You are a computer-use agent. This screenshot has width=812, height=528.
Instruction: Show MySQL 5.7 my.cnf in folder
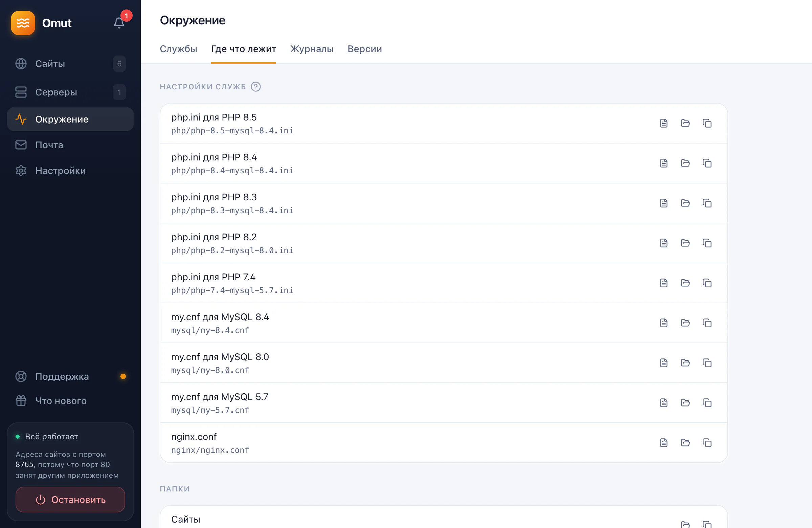685,403
